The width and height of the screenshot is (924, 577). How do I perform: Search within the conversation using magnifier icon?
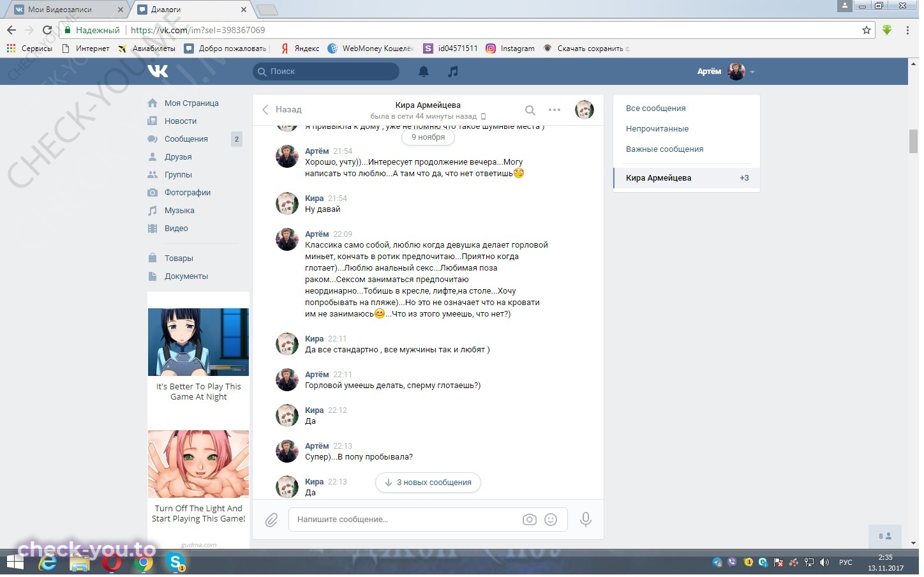pos(530,110)
